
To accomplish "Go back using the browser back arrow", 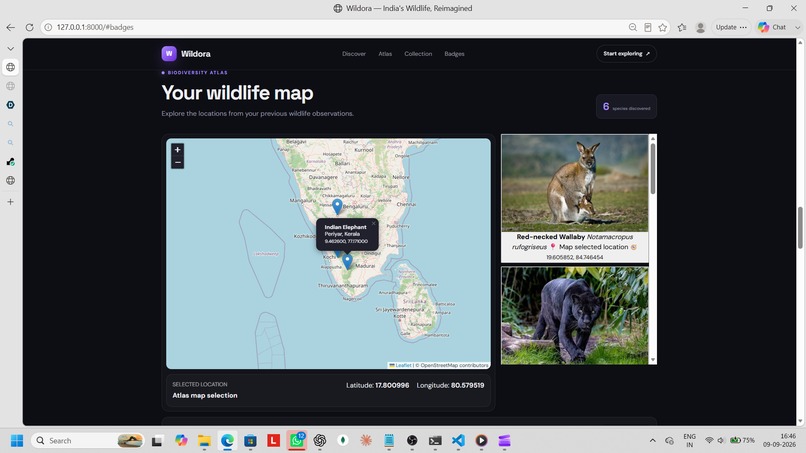I will click(x=10, y=27).
